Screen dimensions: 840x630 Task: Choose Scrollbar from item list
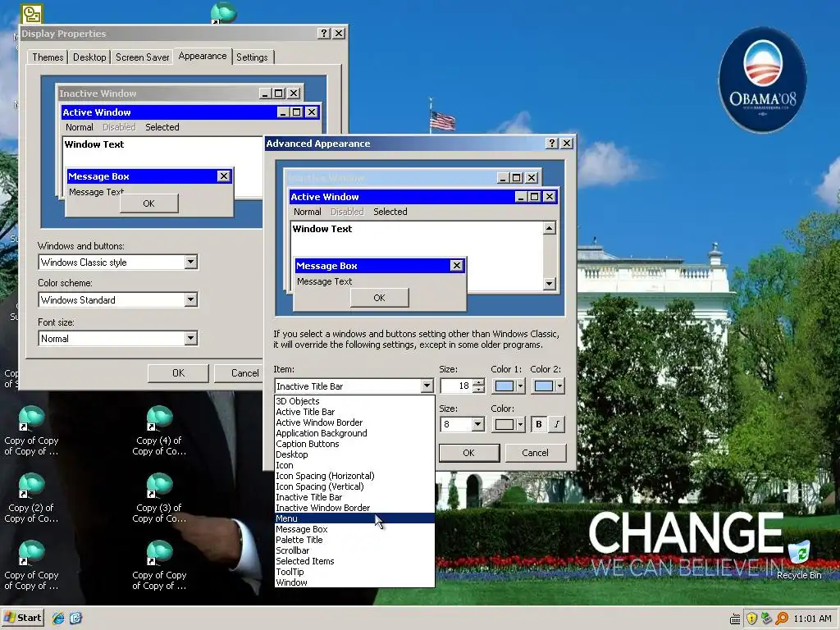tap(354, 550)
